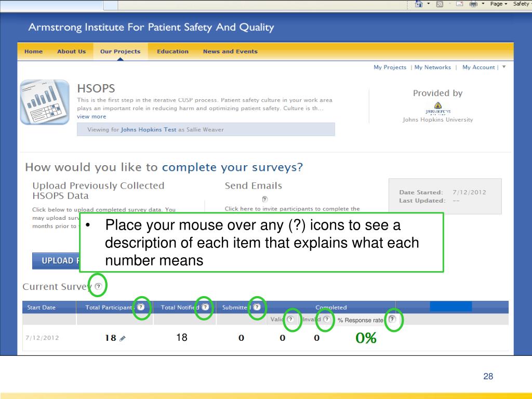Click the Invalid column help icon

point(326,319)
